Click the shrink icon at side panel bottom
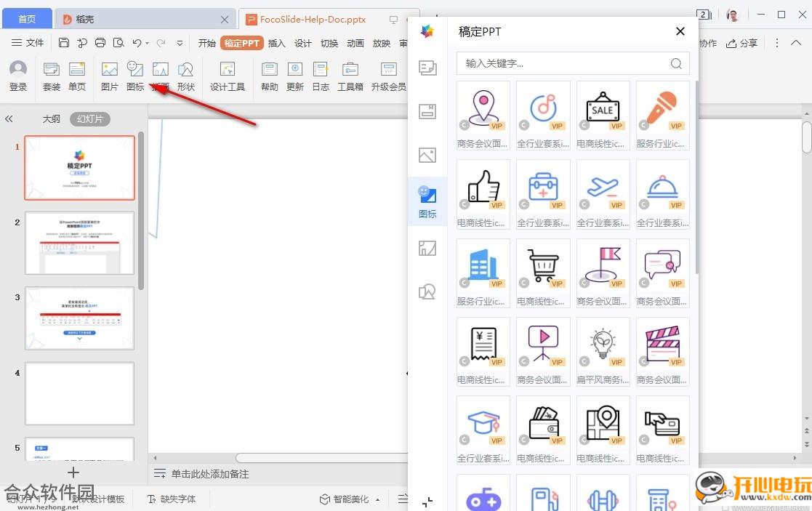This screenshot has height=511, width=812. click(x=427, y=502)
